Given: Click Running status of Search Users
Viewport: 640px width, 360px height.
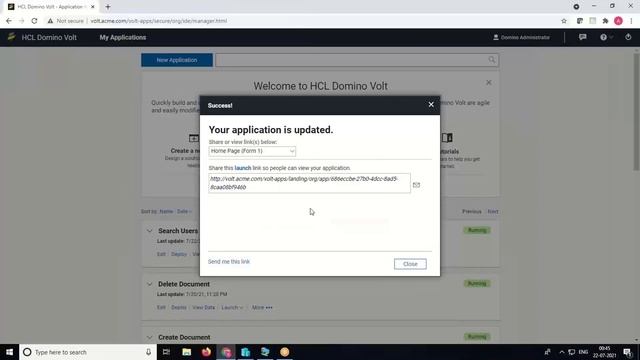Looking at the screenshot, I should coord(477,230).
